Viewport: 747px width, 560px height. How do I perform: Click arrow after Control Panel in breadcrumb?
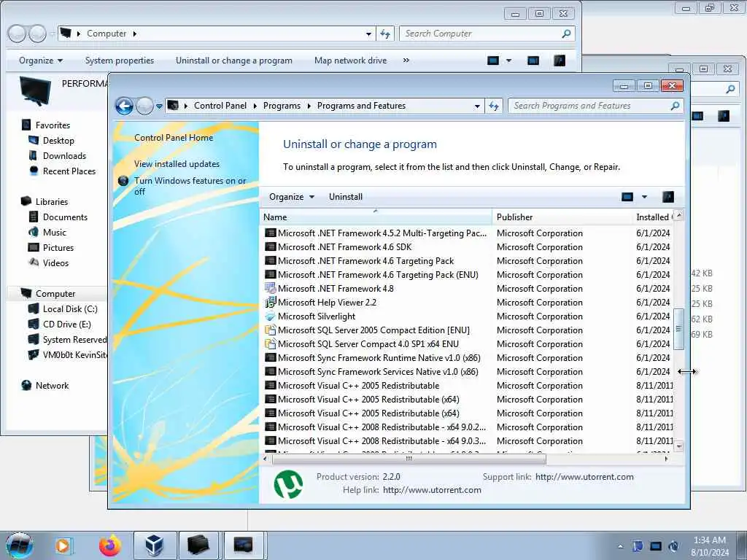click(x=255, y=106)
